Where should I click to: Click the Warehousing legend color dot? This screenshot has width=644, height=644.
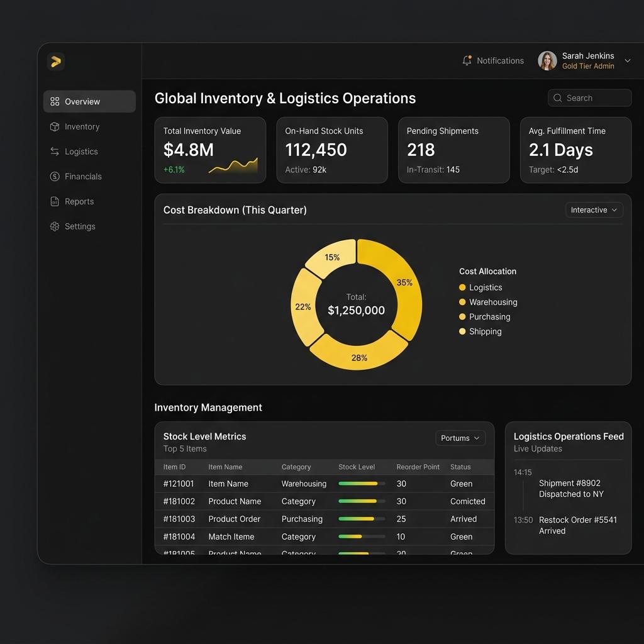click(462, 302)
